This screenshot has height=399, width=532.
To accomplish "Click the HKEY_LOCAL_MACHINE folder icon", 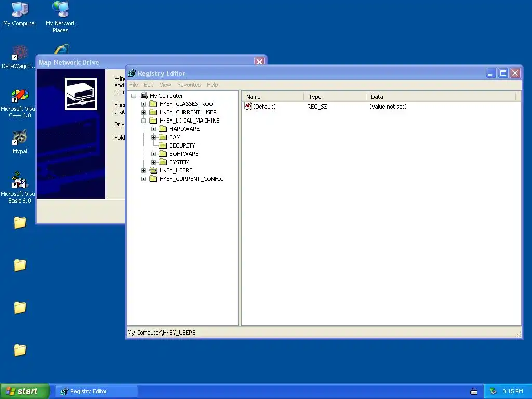I will [x=153, y=121].
